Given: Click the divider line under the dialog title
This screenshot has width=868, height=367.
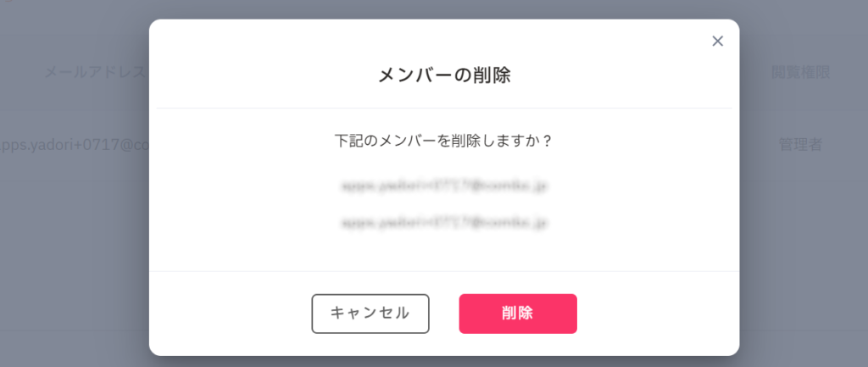Looking at the screenshot, I should point(443,108).
